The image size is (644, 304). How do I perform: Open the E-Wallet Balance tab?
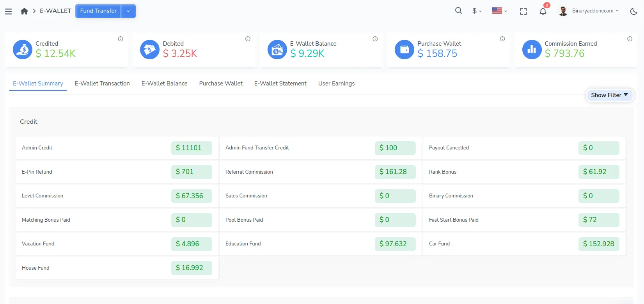[164, 84]
